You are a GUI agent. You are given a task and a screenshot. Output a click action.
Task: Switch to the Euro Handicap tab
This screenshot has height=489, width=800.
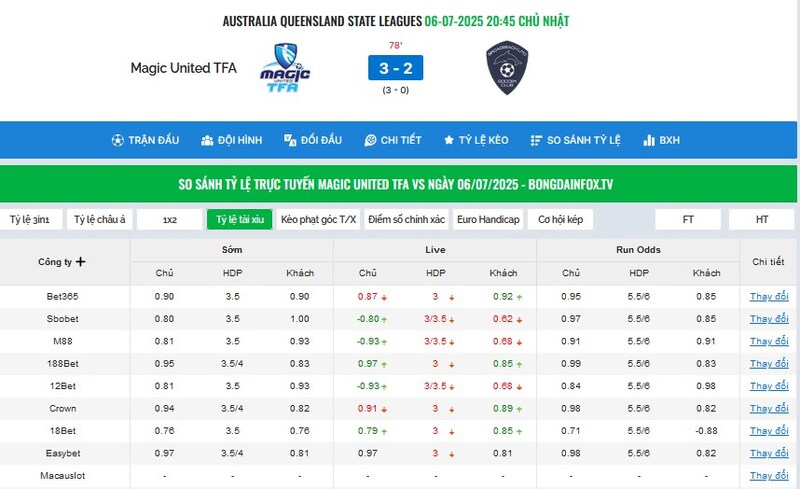[488, 219]
